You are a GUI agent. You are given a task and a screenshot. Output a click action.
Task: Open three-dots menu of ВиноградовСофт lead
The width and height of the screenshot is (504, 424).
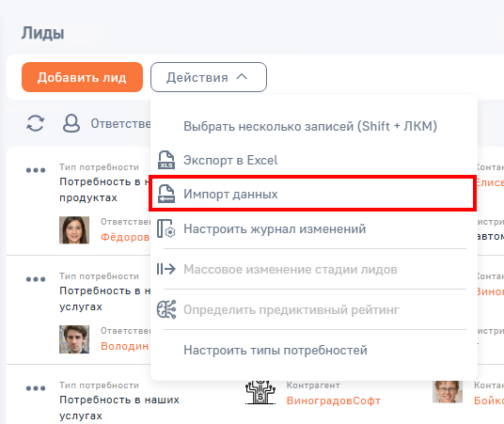[36, 388]
